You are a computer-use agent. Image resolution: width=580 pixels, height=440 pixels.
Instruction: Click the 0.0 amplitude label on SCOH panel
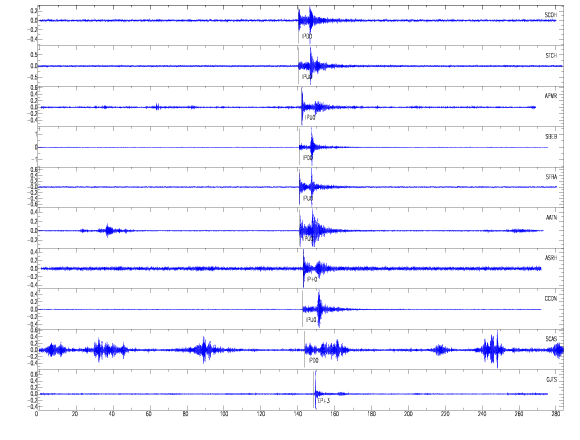click(x=34, y=21)
